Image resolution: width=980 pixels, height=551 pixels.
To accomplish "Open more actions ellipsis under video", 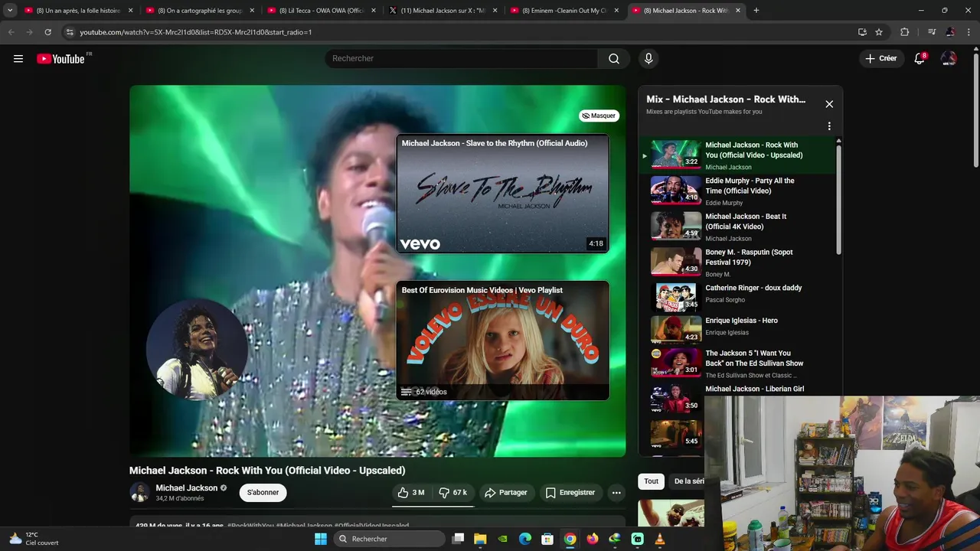I will [x=616, y=493].
